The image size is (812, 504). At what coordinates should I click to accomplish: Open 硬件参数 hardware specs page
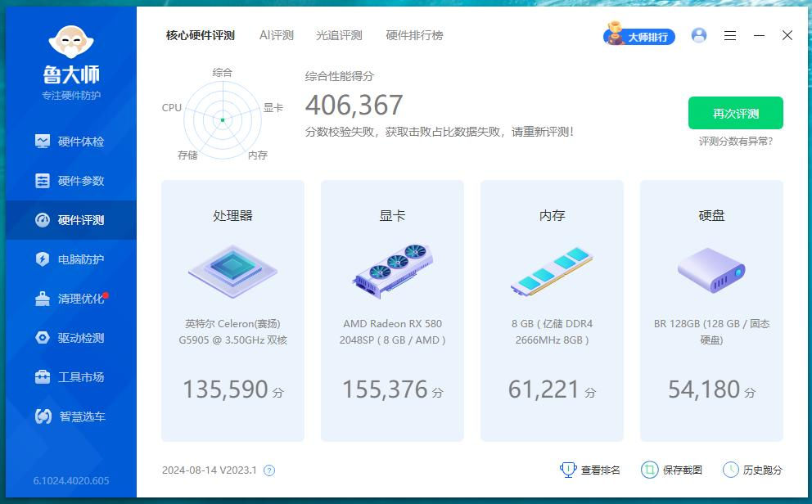pyautogui.click(x=71, y=181)
